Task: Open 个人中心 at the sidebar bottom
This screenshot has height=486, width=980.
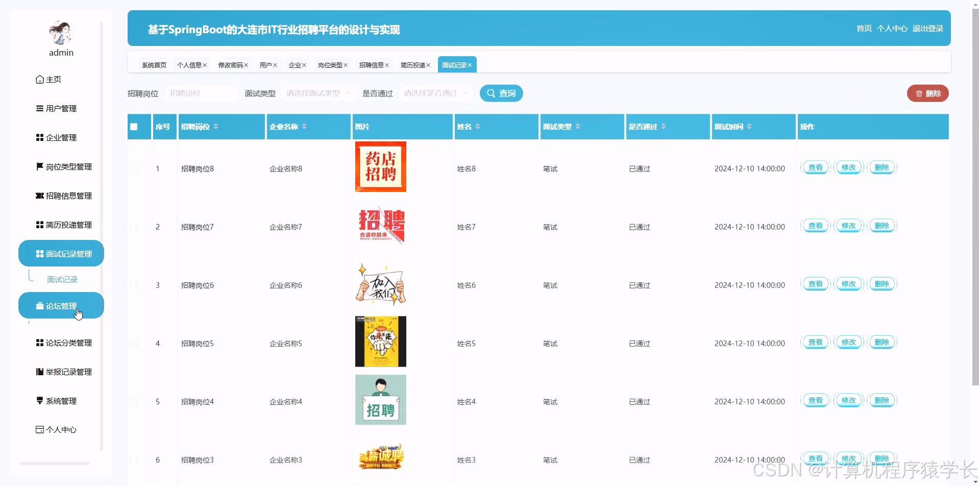Action: (60, 429)
